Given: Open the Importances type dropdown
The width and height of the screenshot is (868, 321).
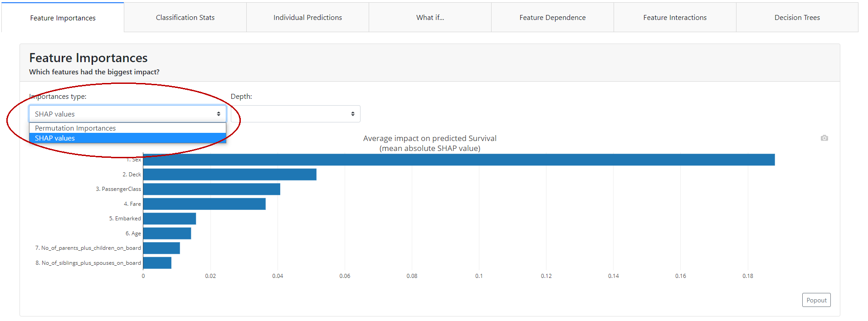Looking at the screenshot, I should [x=127, y=114].
